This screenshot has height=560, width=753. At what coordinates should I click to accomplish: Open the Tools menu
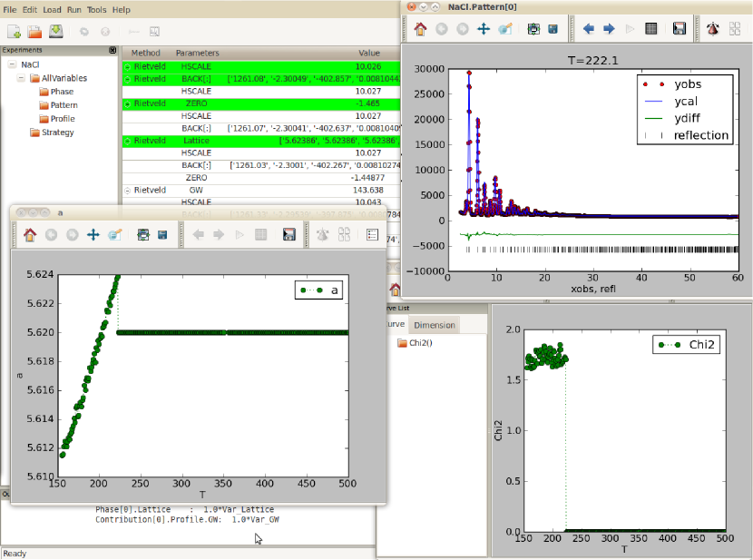click(96, 10)
